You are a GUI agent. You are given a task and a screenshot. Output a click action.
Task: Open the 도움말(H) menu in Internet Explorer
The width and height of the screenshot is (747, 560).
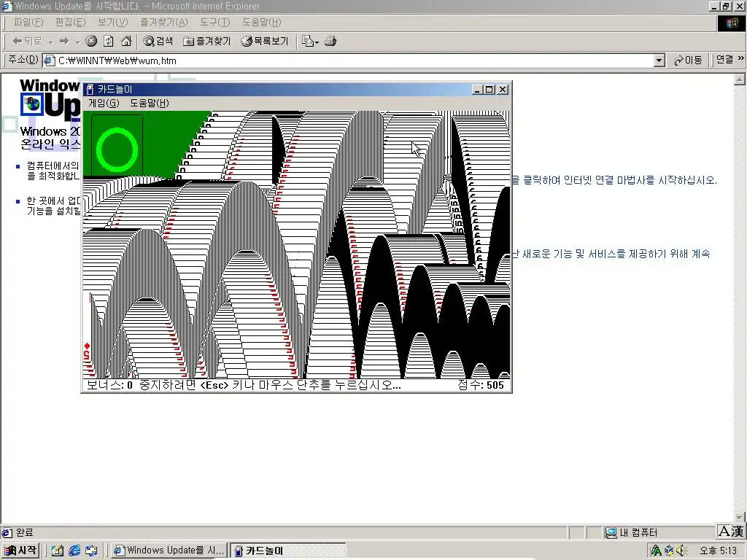click(262, 23)
